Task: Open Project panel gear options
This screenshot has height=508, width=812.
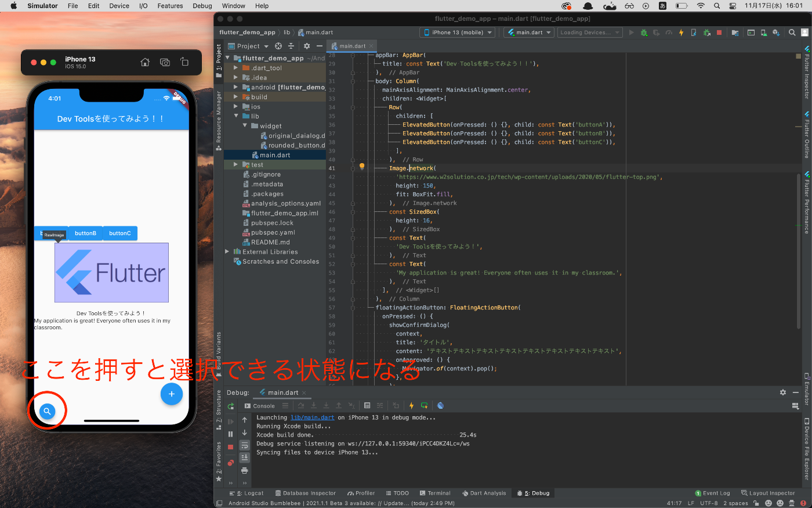Action: 307,46
